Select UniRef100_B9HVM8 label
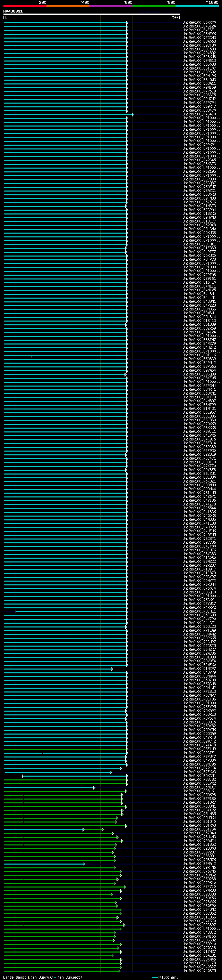This screenshot has height=980, width=222. point(199,217)
